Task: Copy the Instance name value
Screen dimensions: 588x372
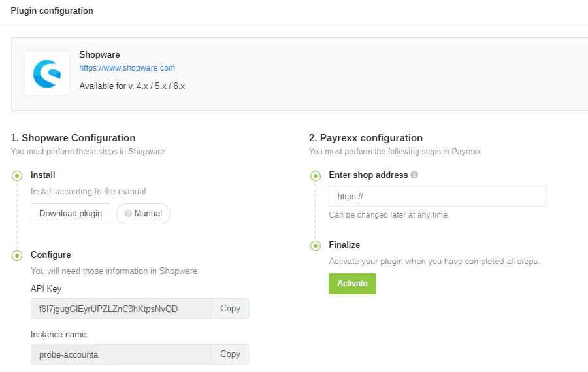Action: (230, 354)
